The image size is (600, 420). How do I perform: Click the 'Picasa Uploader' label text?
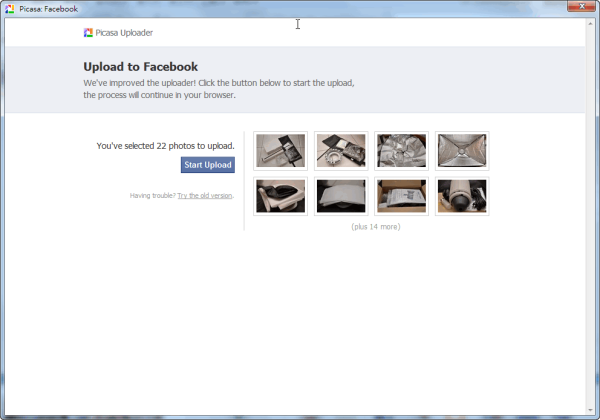(124, 33)
